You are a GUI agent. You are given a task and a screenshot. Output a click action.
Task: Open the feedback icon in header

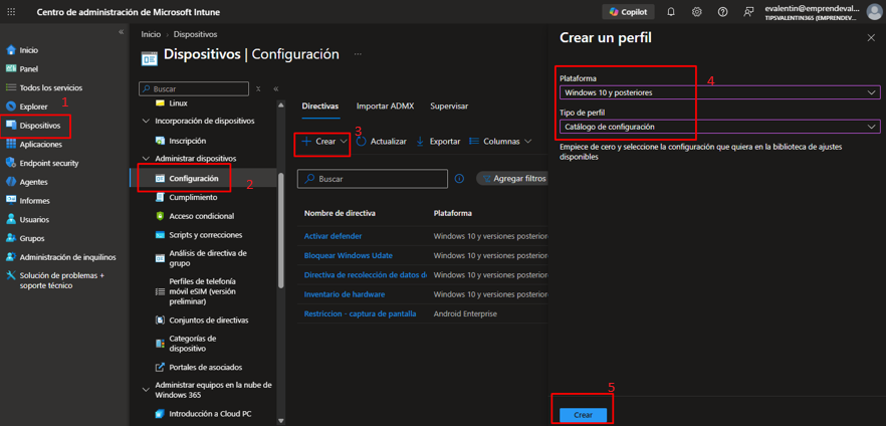click(x=749, y=12)
